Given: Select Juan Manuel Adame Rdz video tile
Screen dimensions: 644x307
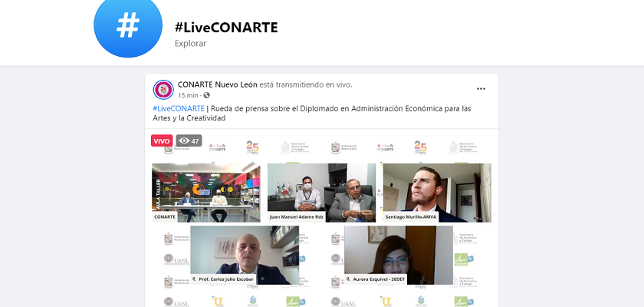Looking at the screenshot, I should tap(321, 193).
